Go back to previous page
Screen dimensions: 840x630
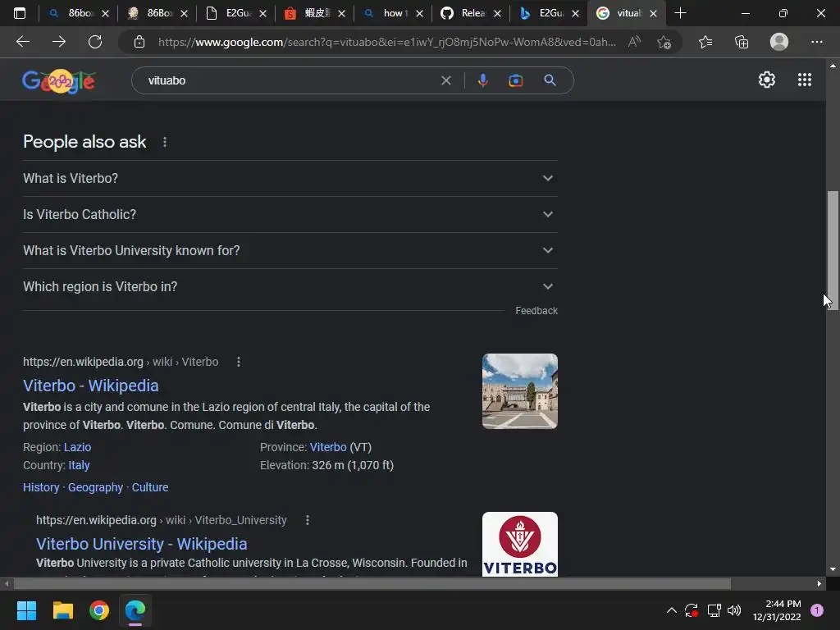22,42
